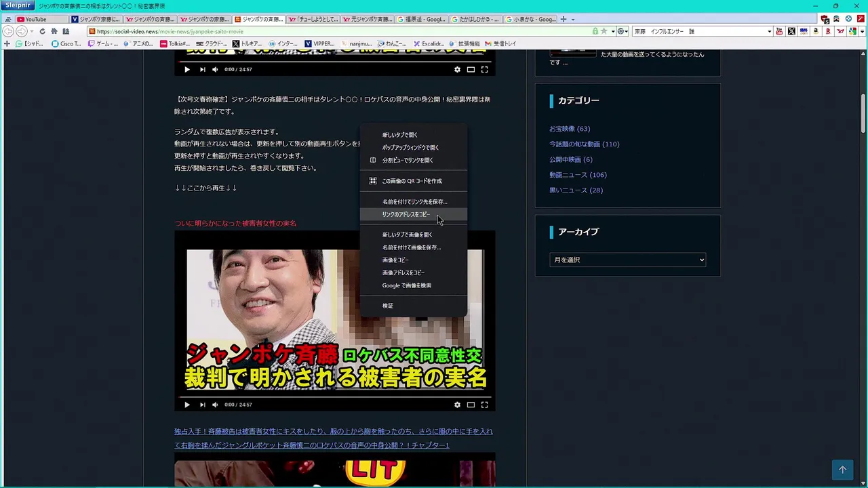Open the tab list dropdown arrow

[x=572, y=20]
